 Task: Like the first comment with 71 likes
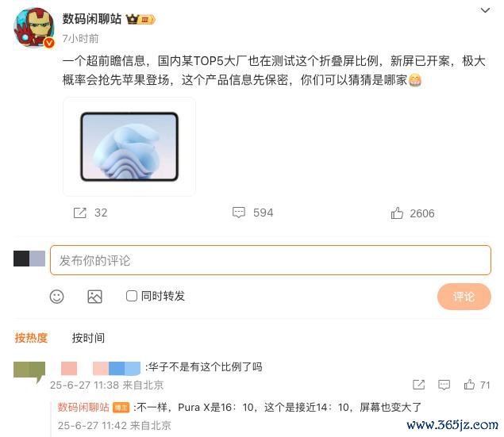point(469,385)
